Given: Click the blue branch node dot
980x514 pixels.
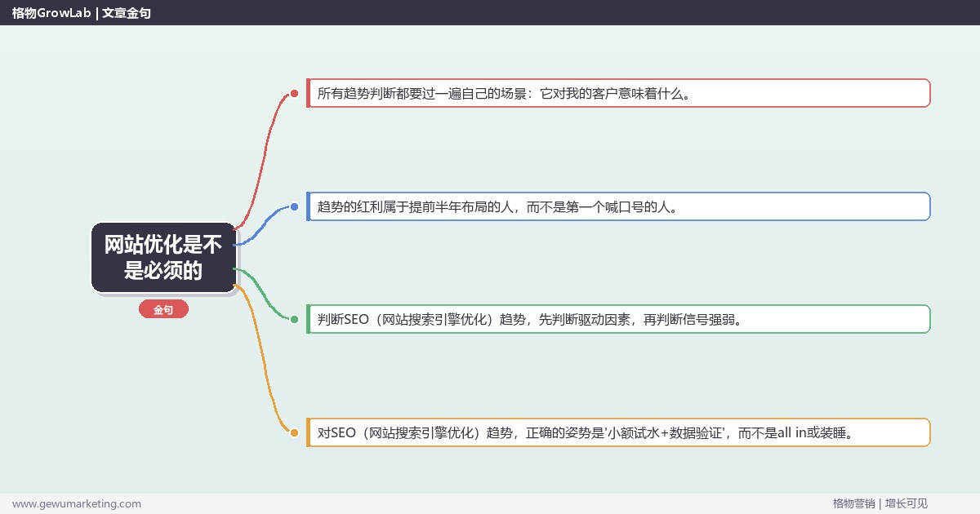Looking at the screenshot, I should pos(294,206).
